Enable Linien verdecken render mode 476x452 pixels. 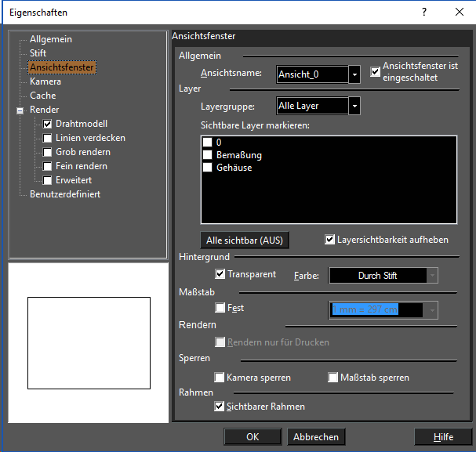[x=47, y=138]
